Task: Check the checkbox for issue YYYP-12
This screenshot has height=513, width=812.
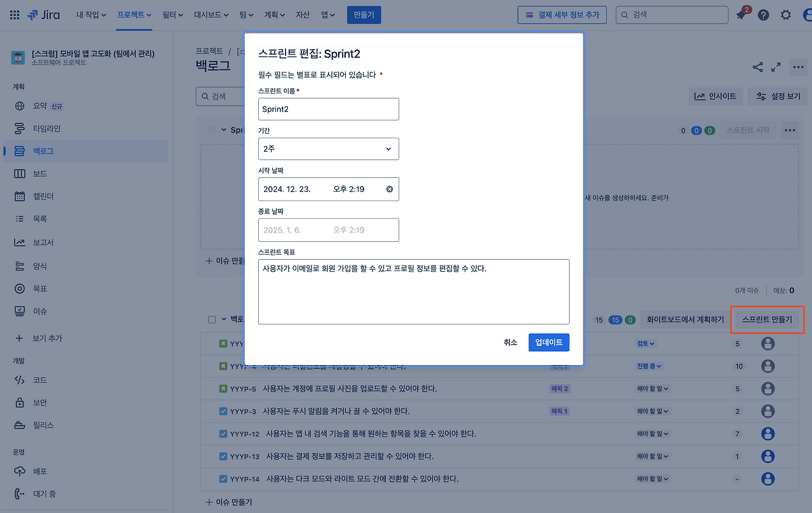Action: (223, 433)
